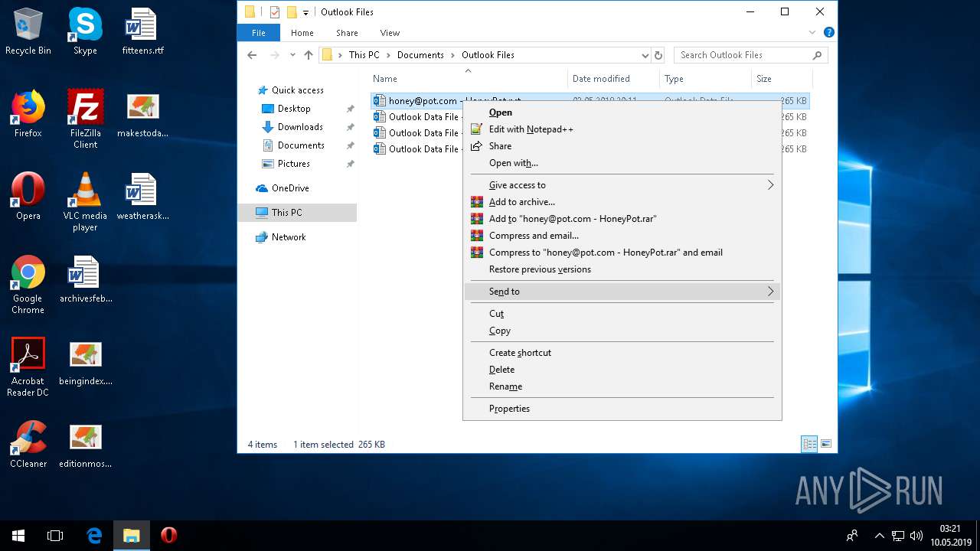Viewport: 980px width, 551px height.
Task: Choose Share in the context menu
Action: point(622,146)
